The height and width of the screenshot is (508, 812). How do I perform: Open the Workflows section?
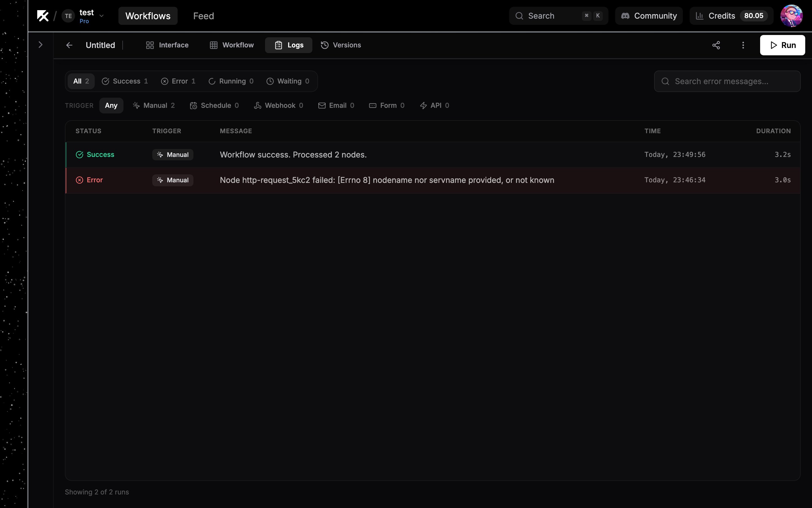click(x=148, y=16)
